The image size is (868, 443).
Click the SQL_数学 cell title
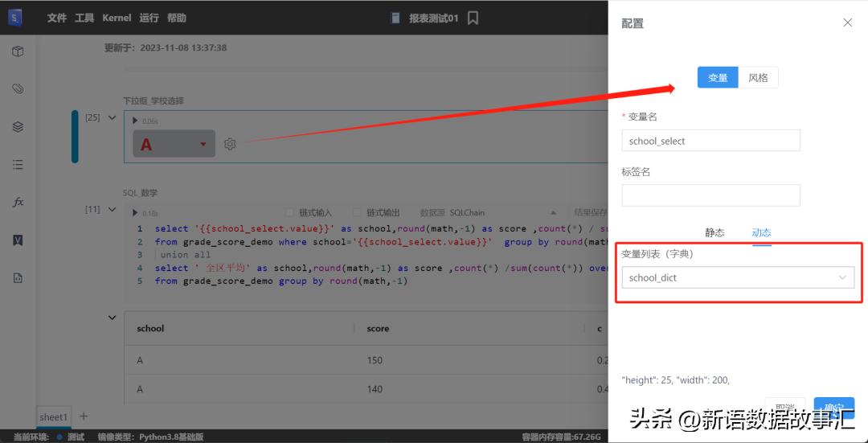[x=140, y=193]
